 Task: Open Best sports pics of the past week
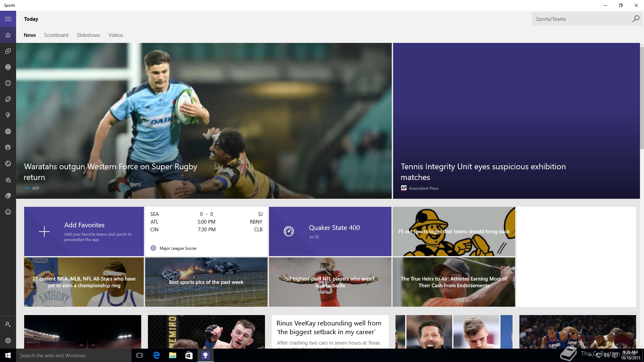pos(206,282)
